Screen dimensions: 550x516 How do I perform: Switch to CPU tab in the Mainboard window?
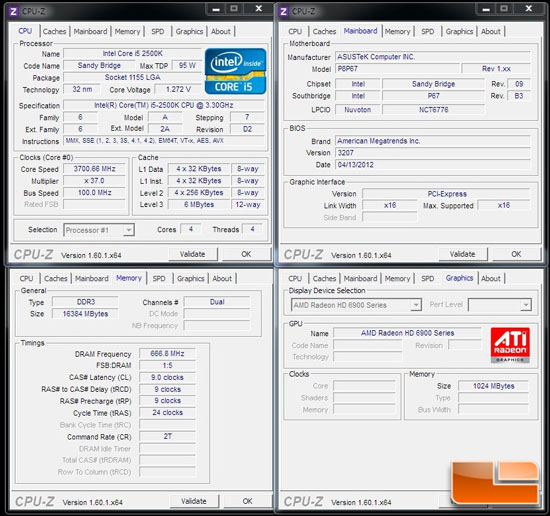[x=295, y=31]
